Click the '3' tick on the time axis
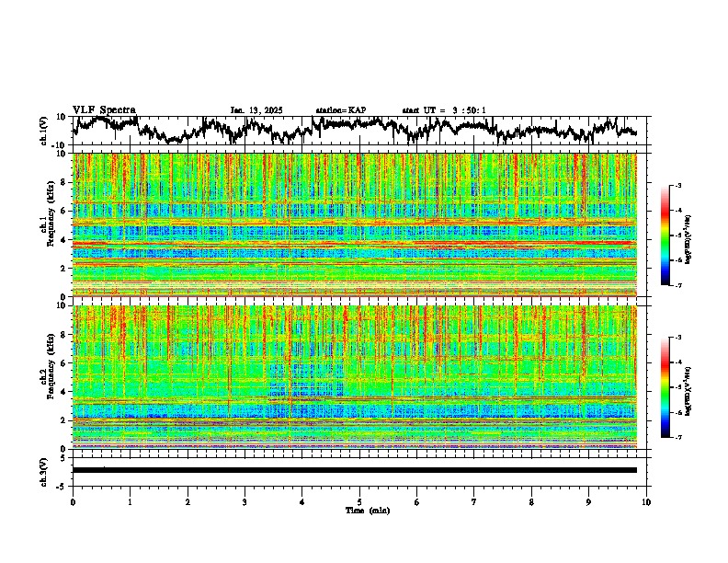Viewport: 728px width, 563px height. [245, 502]
